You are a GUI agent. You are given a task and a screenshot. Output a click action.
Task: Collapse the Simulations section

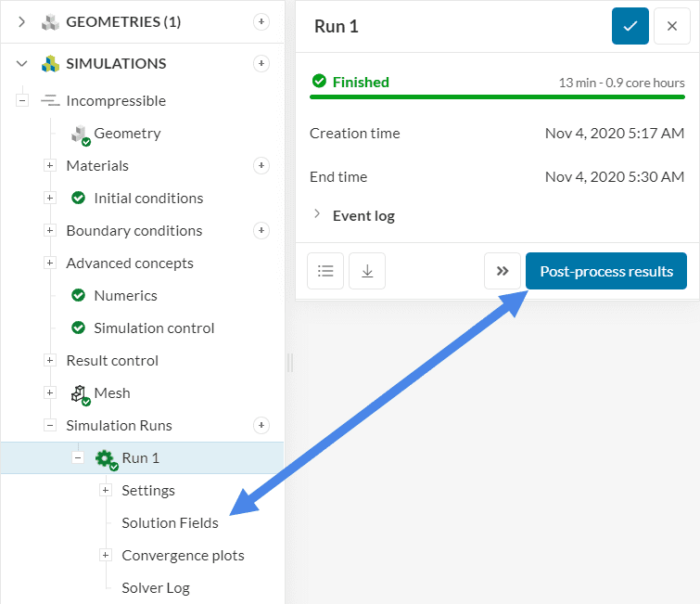pos(22,64)
